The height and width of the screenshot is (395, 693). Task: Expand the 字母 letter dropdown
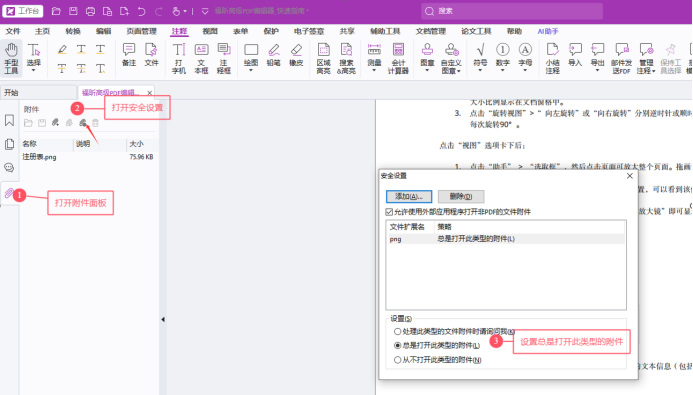click(525, 70)
